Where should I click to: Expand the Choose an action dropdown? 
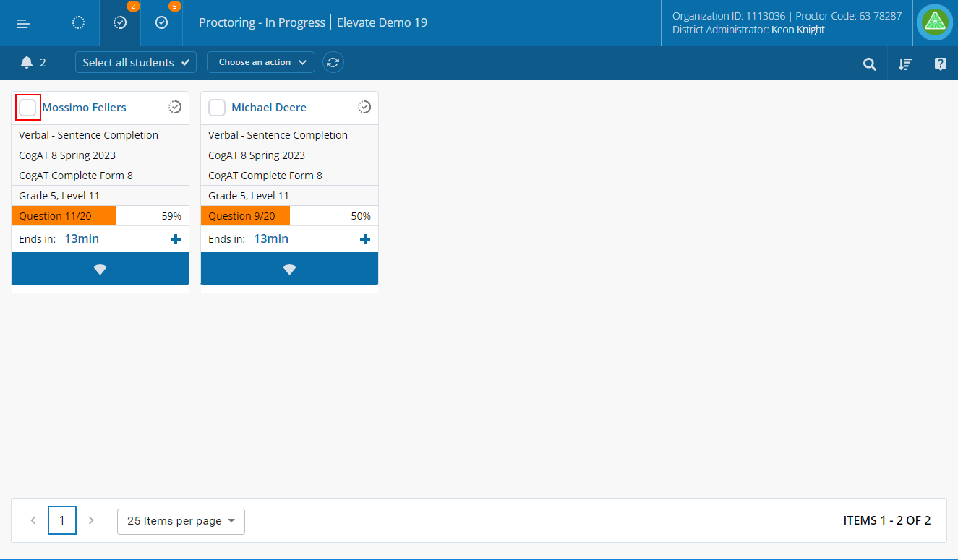(x=261, y=62)
